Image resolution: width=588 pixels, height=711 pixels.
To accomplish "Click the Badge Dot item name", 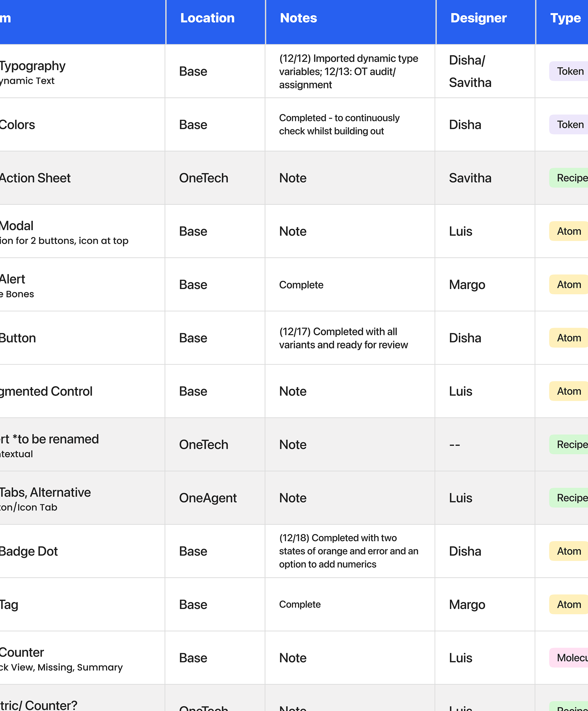I will click(x=29, y=551).
